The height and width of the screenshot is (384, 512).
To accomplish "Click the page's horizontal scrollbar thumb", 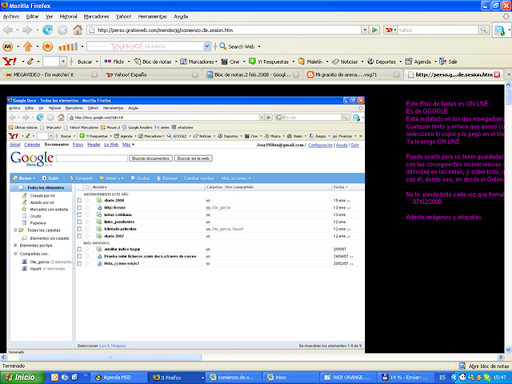I will pos(110,357).
